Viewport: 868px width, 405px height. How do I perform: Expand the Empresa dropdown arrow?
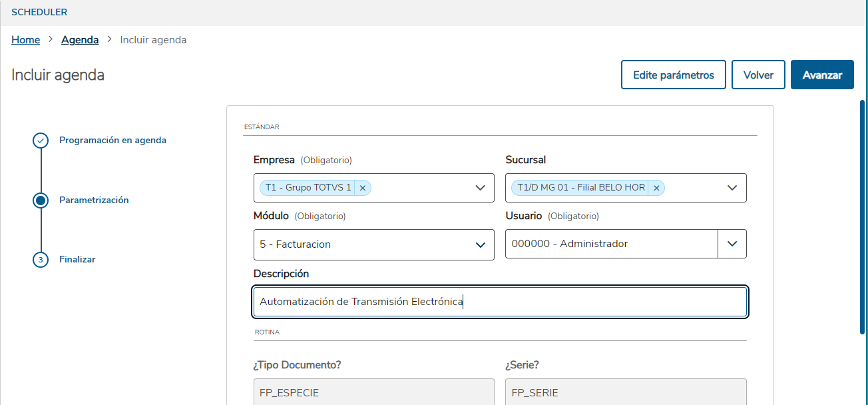tap(481, 188)
